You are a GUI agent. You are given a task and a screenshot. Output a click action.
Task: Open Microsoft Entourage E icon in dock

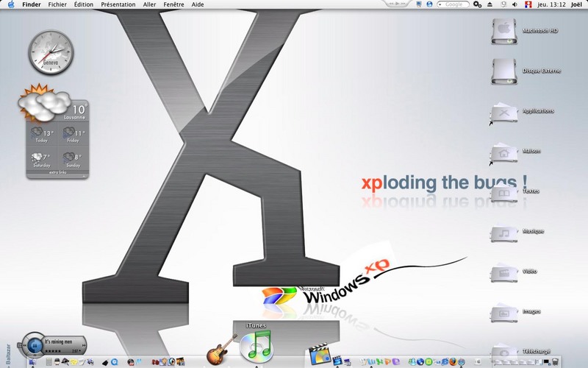coord(395,362)
